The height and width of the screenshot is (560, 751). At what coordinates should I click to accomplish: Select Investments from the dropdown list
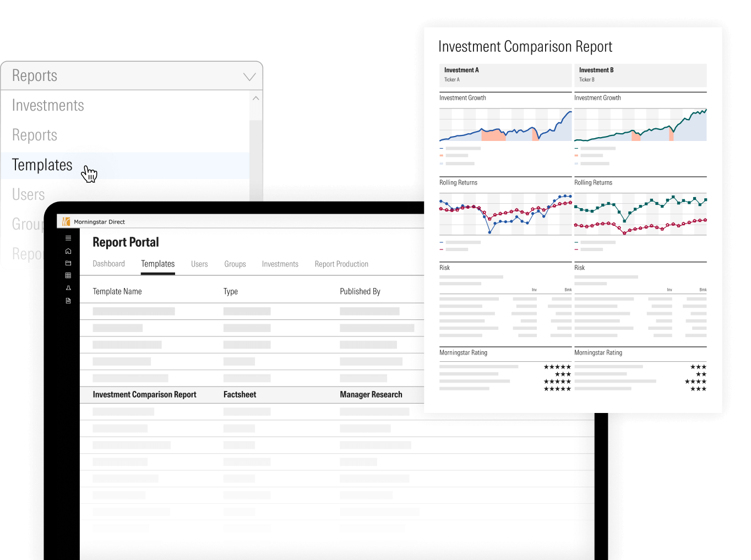pos(48,106)
